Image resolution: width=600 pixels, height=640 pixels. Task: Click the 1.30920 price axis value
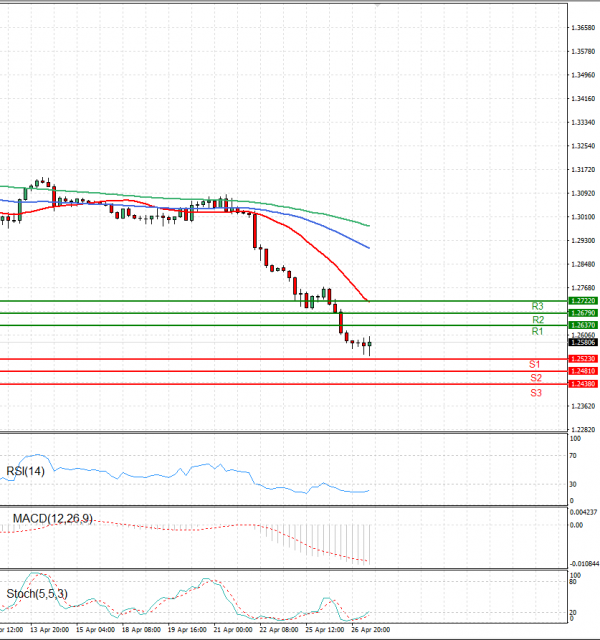(x=583, y=193)
